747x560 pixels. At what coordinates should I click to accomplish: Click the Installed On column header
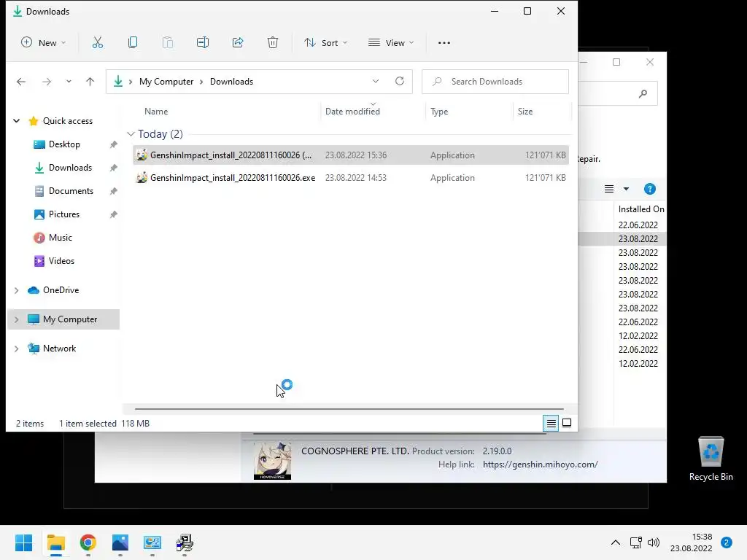click(x=640, y=209)
